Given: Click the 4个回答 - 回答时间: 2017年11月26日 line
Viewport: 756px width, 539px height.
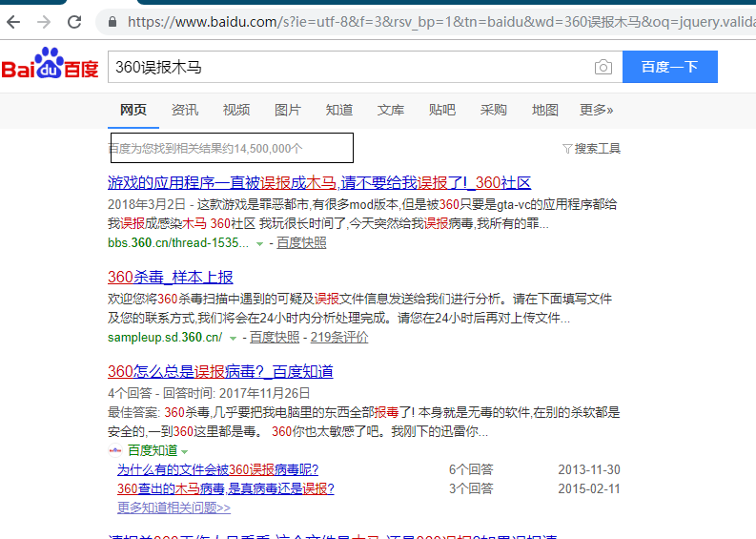Looking at the screenshot, I should pyautogui.click(x=209, y=393).
